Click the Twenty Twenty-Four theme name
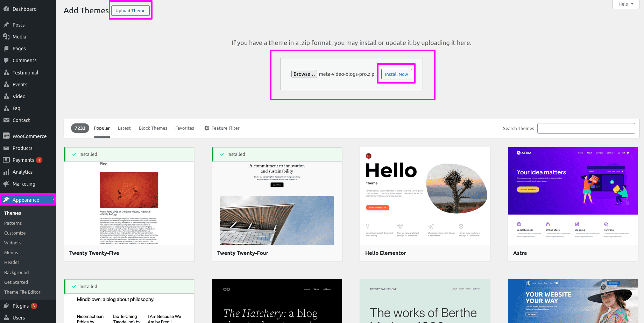The width and height of the screenshot is (644, 323). coord(243,253)
